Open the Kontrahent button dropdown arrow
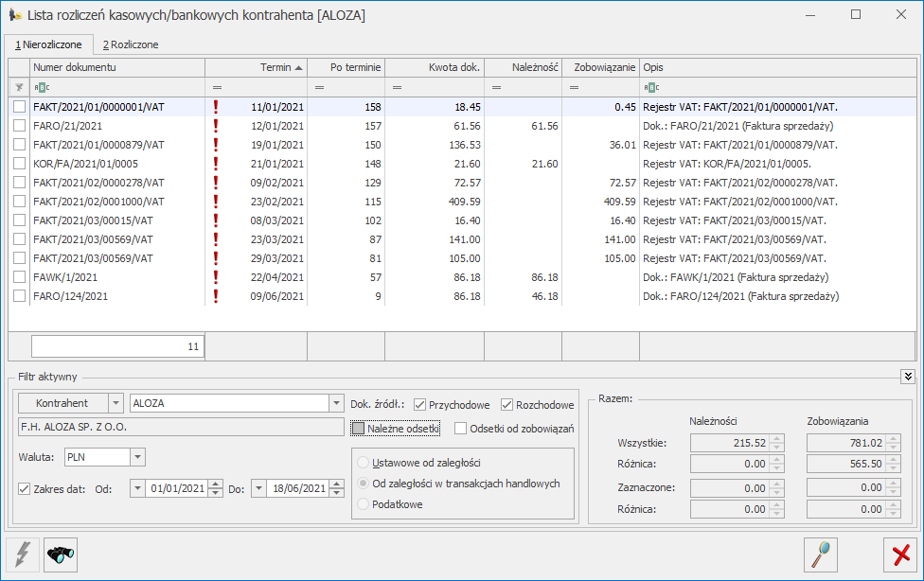 click(115, 403)
